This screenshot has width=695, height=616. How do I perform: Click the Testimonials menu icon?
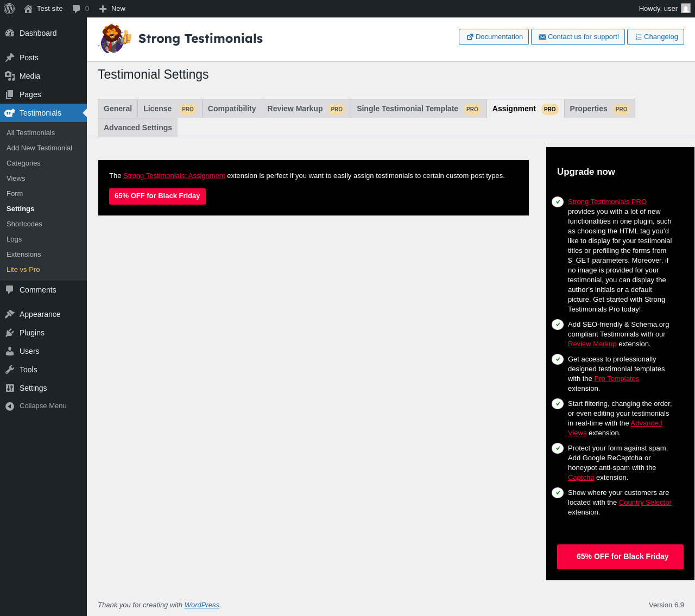pos(10,113)
